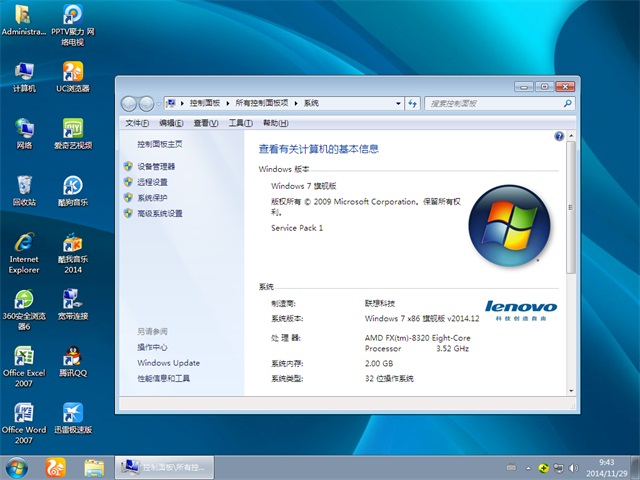Expand the address bar history dropdown
Viewport: 640px width, 480px height.
[x=400, y=103]
